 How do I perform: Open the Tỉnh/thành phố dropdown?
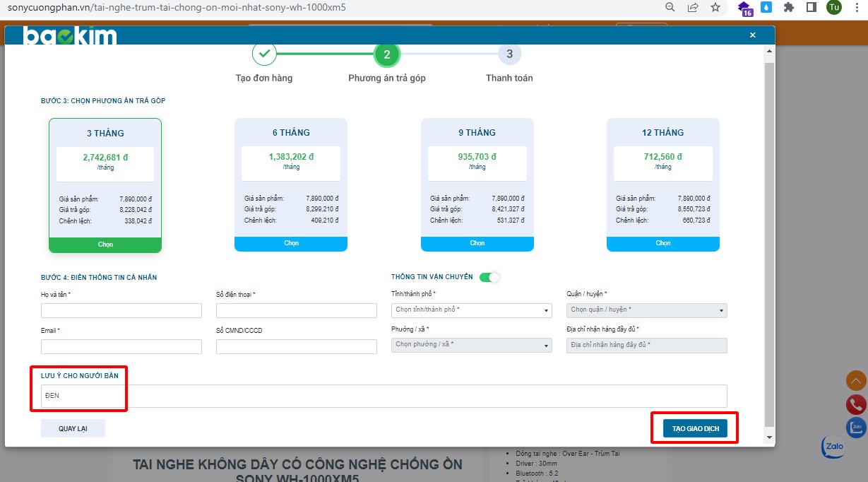[x=472, y=310]
